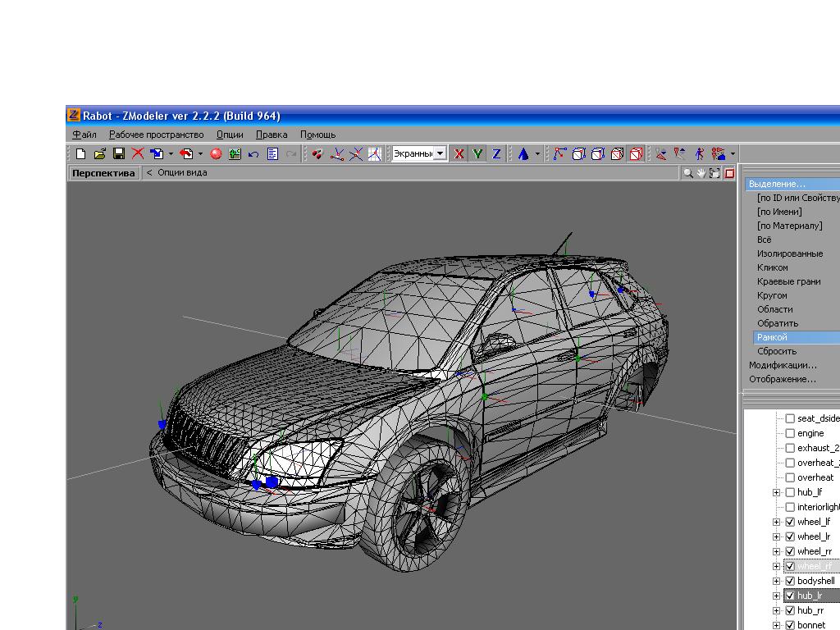Open the Опции menu

(x=230, y=135)
